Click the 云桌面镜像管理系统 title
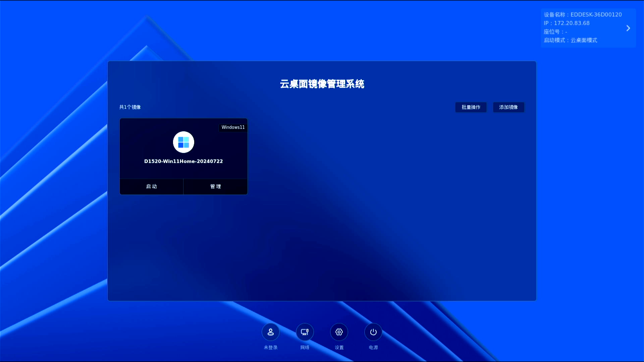This screenshot has height=362, width=644. pos(322,84)
